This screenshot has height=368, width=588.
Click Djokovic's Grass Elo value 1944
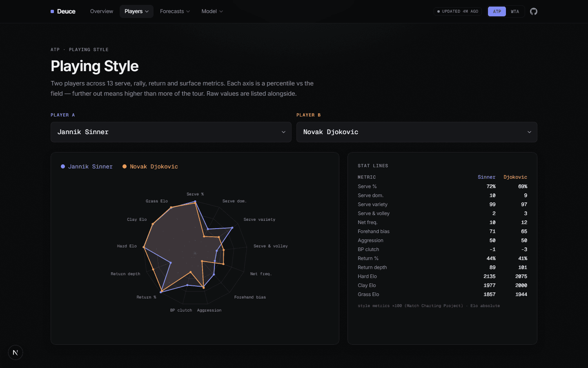(x=521, y=294)
